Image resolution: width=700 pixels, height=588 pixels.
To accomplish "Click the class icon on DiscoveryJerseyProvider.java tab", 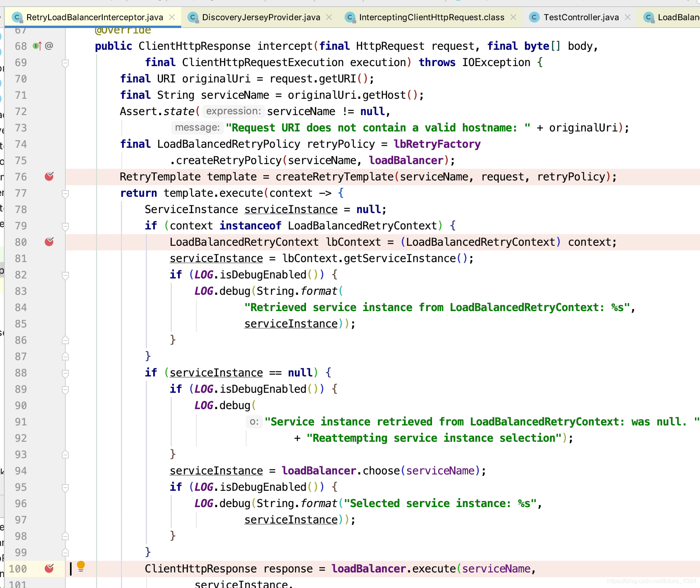I will point(192,17).
